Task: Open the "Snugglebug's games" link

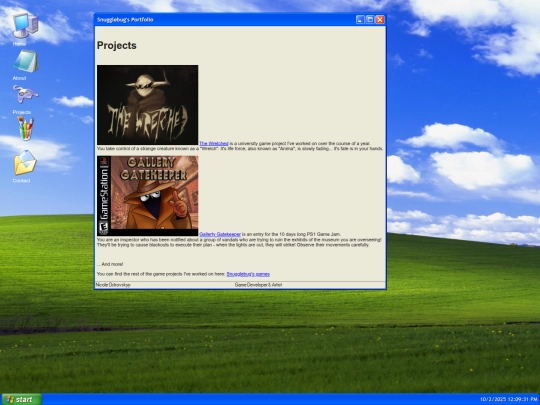Action: click(248, 274)
